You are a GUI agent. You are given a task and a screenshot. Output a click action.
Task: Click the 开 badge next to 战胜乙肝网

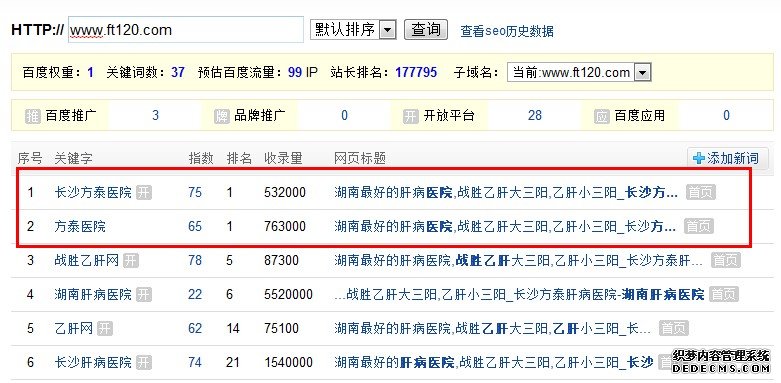click(x=130, y=260)
